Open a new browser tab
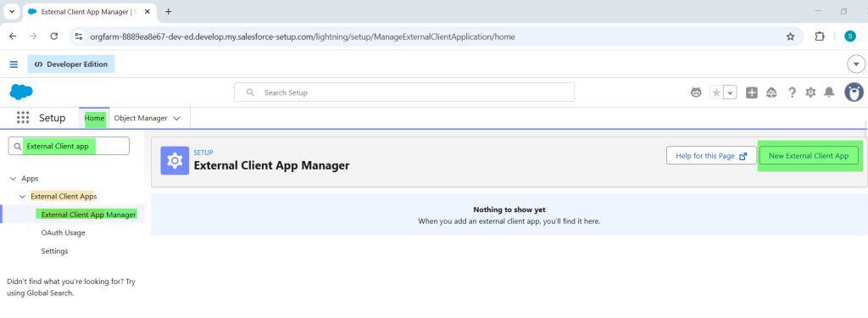Image resolution: width=868 pixels, height=318 pixels. tap(169, 12)
